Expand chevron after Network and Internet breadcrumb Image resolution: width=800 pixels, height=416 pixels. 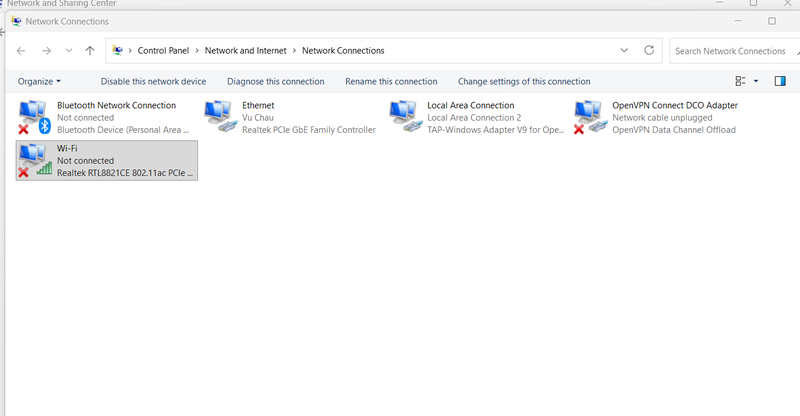point(294,51)
